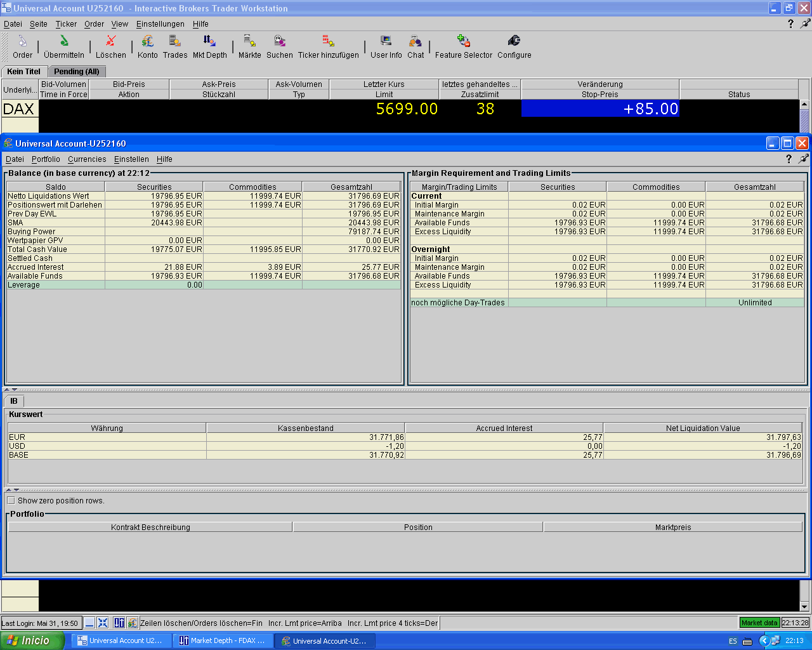Viewport: 812px width, 650px height.
Task: Click the account icon in status bar
Action: (x=133, y=623)
